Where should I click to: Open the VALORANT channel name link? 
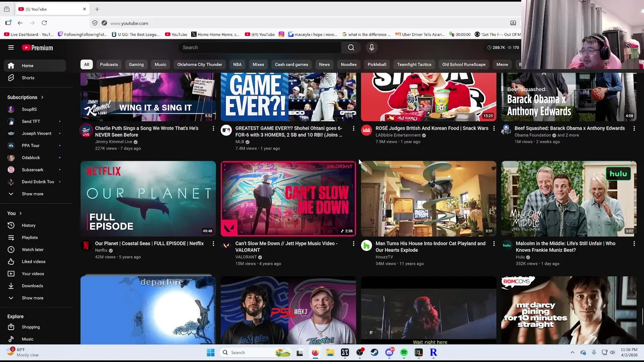coord(246,257)
